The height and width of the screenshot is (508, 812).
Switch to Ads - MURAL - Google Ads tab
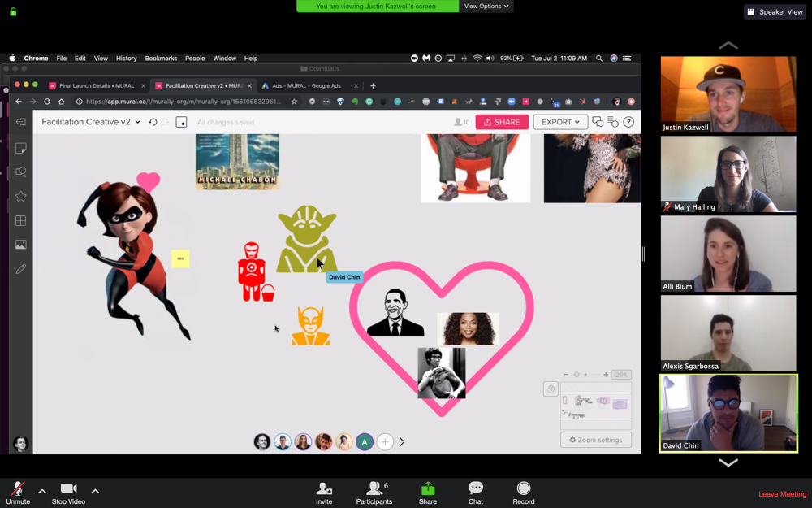(x=307, y=85)
